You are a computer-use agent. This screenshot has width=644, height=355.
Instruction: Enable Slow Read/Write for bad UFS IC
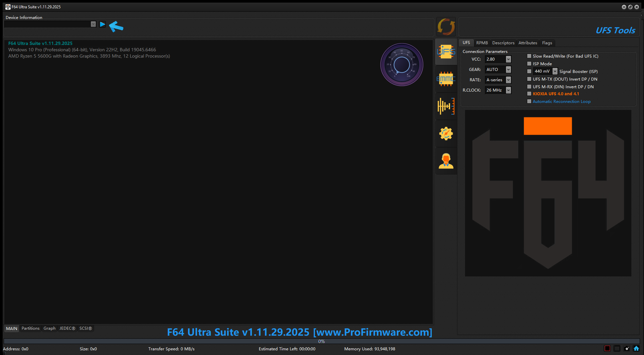529,56
